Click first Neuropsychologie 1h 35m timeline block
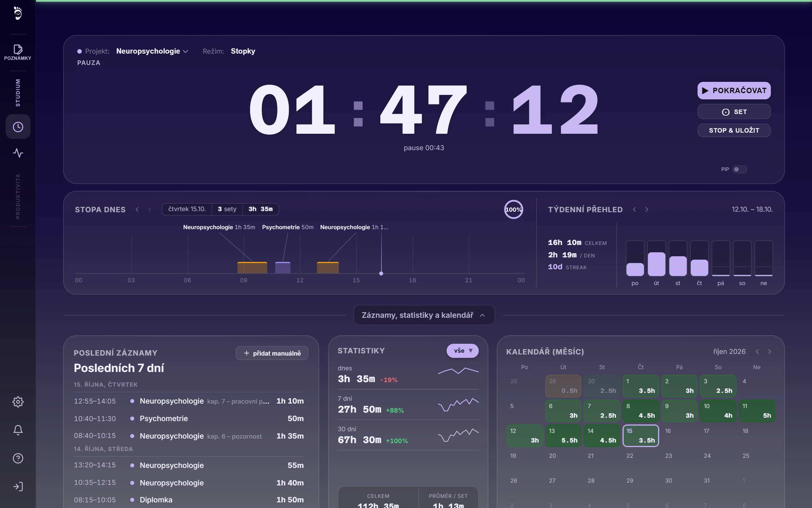The width and height of the screenshot is (812, 508). 252,268
